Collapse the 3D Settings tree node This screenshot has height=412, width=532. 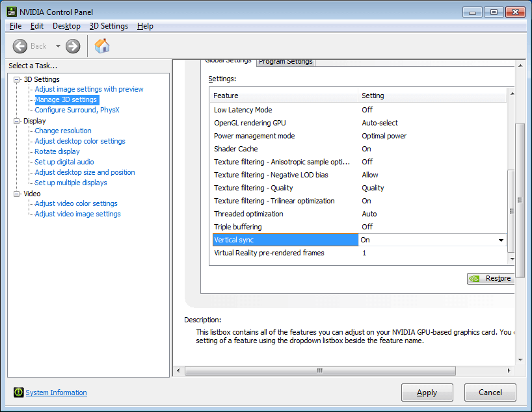(x=16, y=79)
